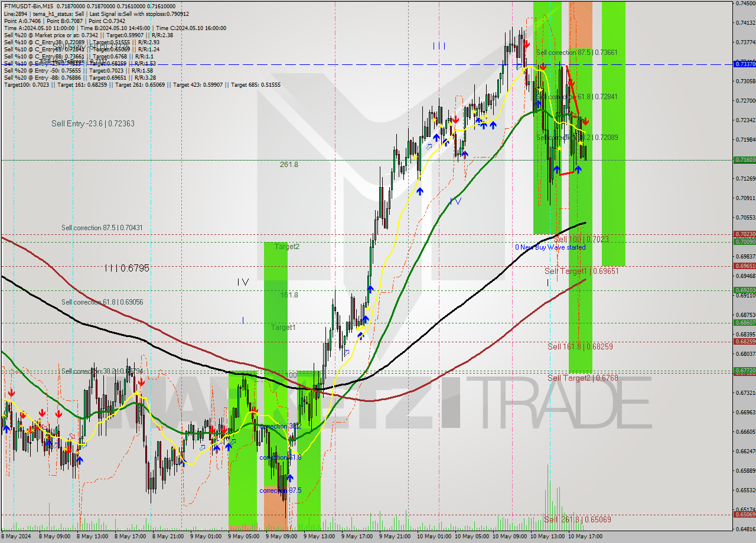Click the 'Sell 100 | 0.7023' label
Viewport: 756px width, 543px height.
tap(581, 239)
